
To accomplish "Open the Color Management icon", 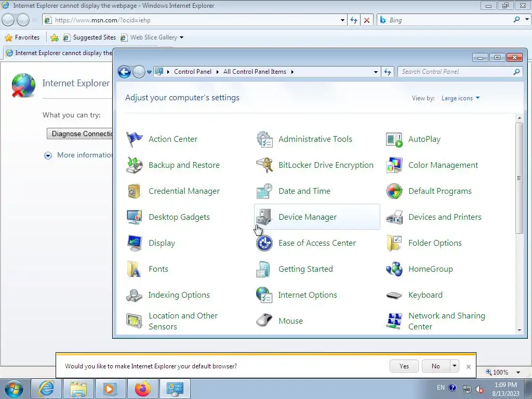I will (394, 165).
